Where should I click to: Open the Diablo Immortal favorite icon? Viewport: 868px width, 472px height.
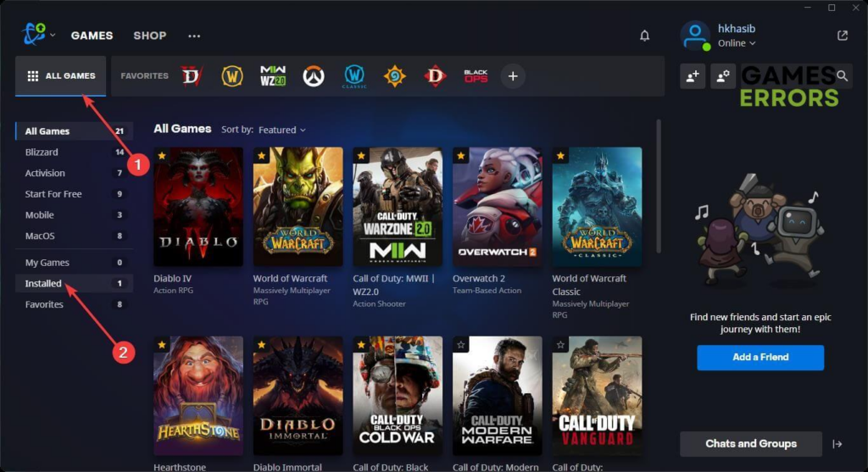tap(435, 75)
